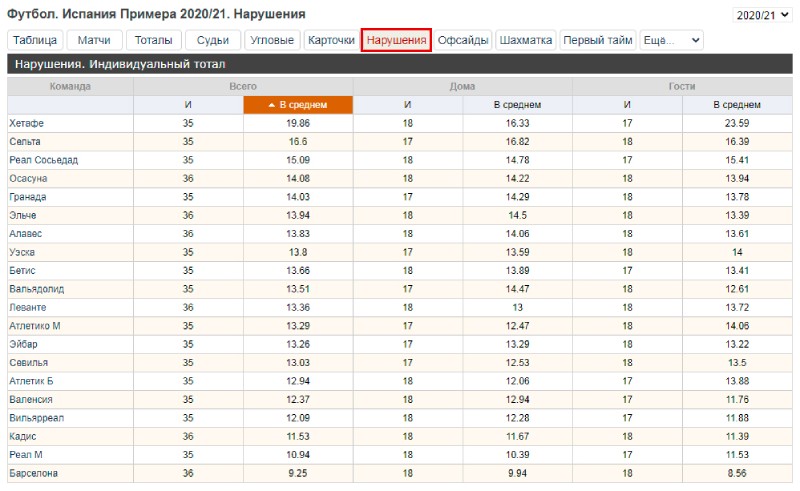Select the Первый тайм tab
Image resolution: width=800 pixels, height=491 pixels.
pos(598,40)
